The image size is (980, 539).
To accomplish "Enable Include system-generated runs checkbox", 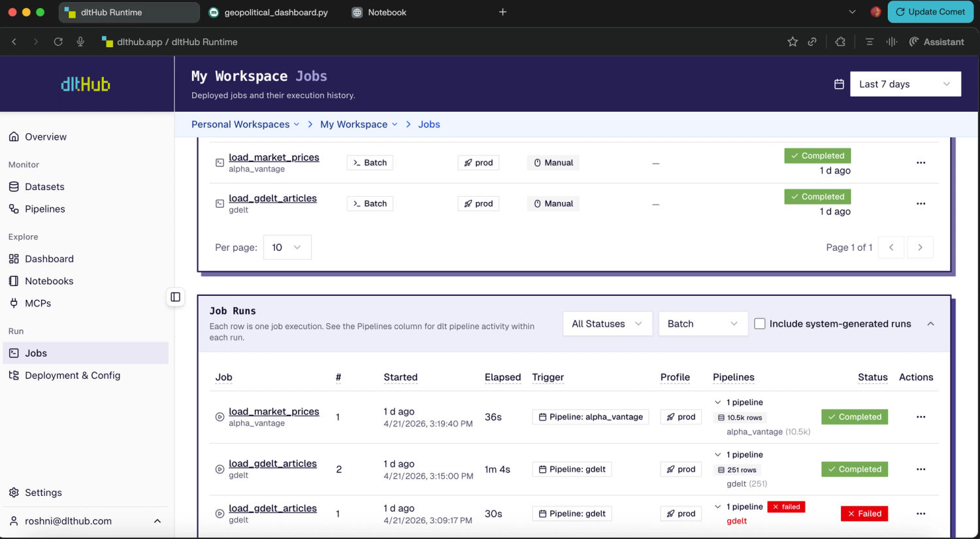I will [760, 324].
